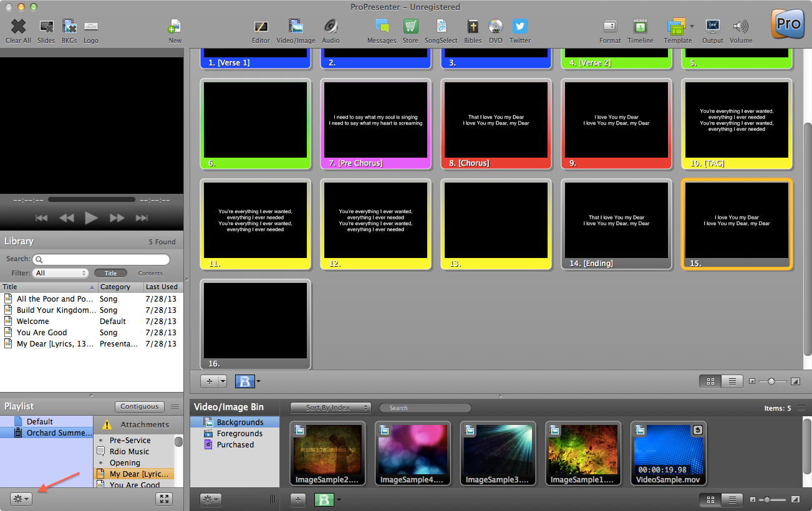Open the library Filter dropdown set to All
Screen dimensions: 812x511
(x=61, y=273)
